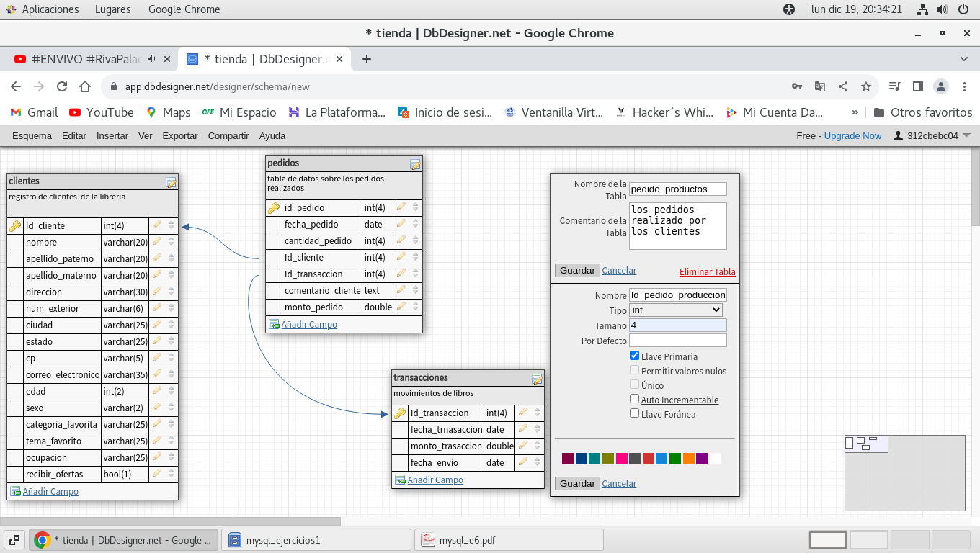Viewport: 980px width, 553px height.
Task: Uncheck the Llave Primaria checkbox
Action: [x=634, y=356]
